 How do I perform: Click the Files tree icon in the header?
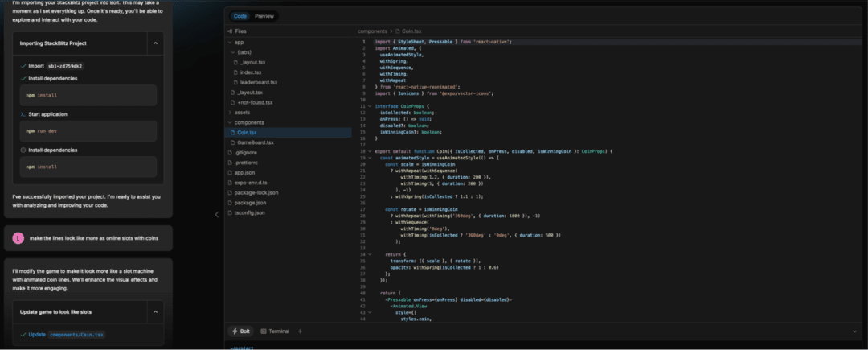pyautogui.click(x=231, y=31)
